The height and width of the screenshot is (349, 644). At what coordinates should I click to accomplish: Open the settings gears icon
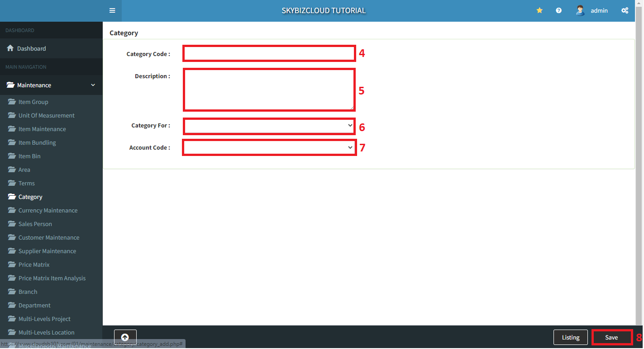coord(625,10)
